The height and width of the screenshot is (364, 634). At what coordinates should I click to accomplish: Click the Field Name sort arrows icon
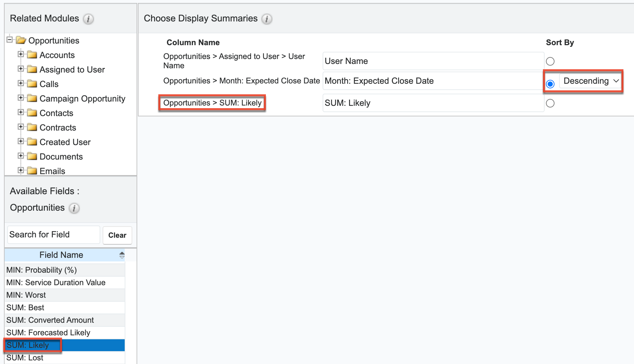(122, 255)
